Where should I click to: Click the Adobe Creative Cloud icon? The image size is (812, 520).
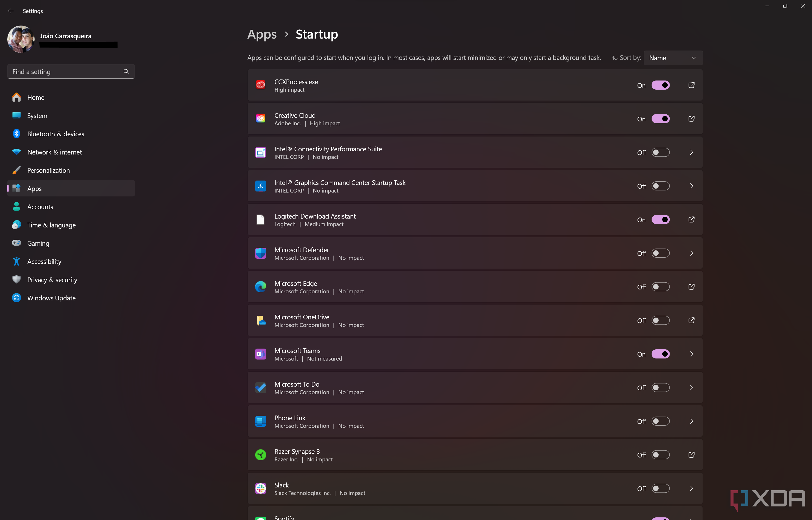pyautogui.click(x=261, y=119)
